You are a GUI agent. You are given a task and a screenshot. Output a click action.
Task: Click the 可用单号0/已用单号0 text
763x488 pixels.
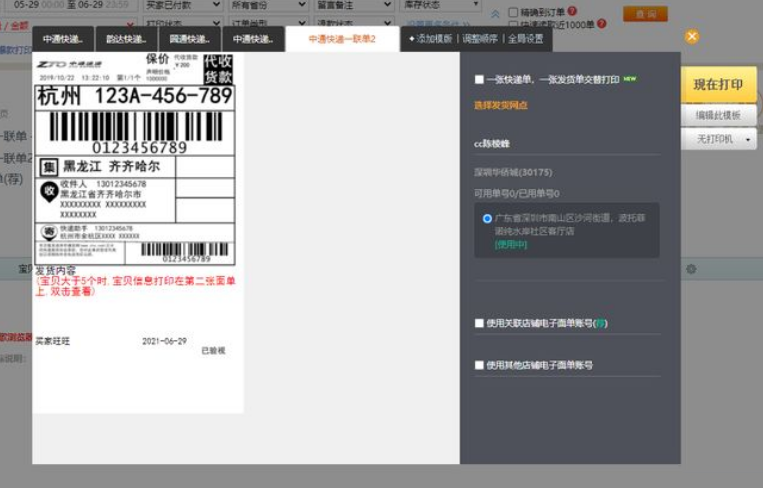[517, 194]
